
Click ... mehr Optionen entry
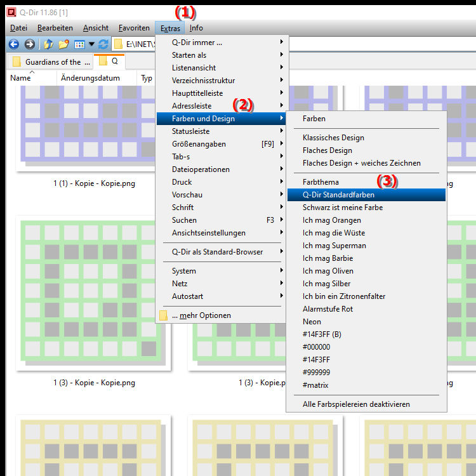tap(221, 315)
